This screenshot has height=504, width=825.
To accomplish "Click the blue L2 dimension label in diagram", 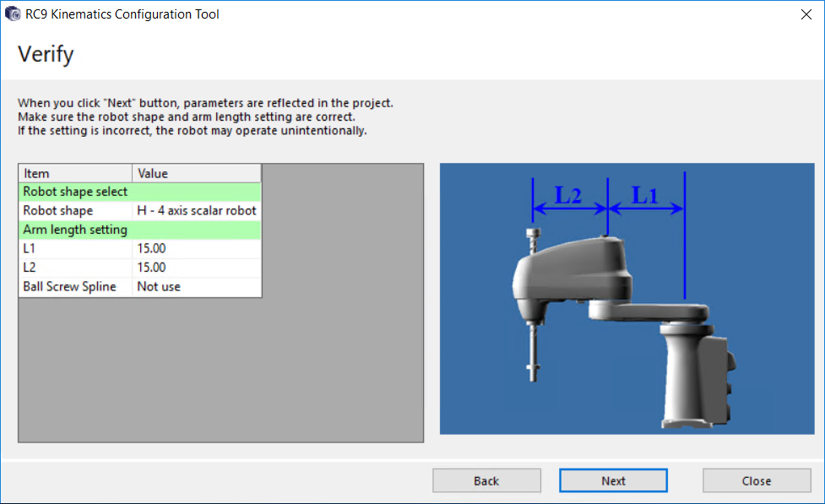I will click(568, 195).
